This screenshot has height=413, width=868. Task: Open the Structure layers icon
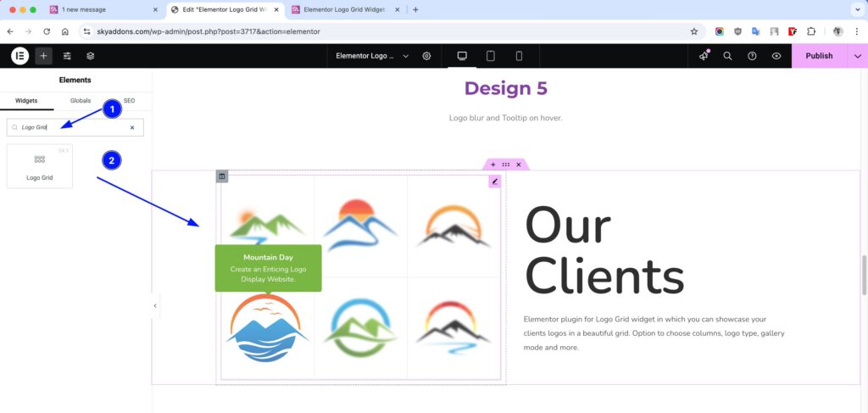click(90, 56)
